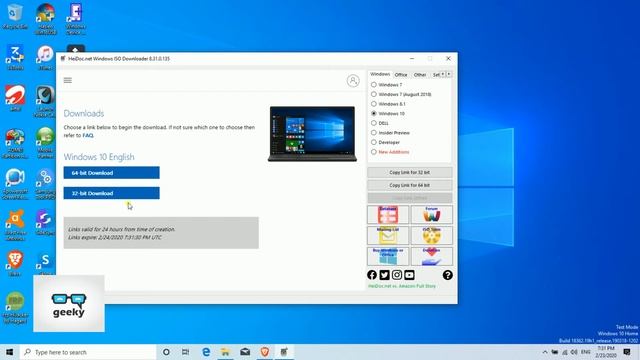This screenshot has width=640, height=360.
Task: Switch to the Windows tab
Action: point(380,74)
